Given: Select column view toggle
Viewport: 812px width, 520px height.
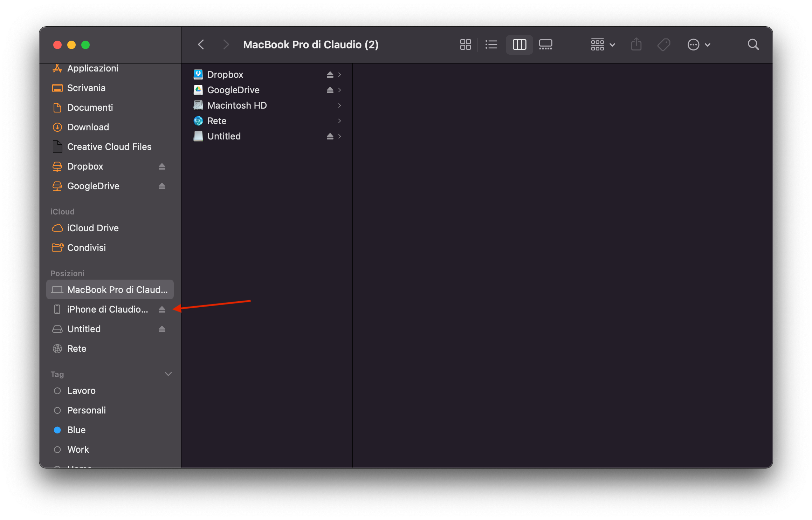Looking at the screenshot, I should [x=519, y=45].
